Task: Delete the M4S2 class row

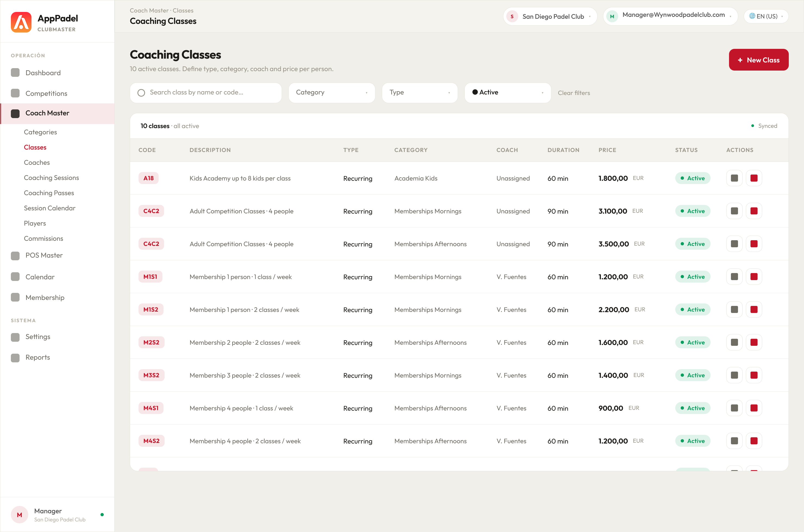Action: pyautogui.click(x=754, y=441)
